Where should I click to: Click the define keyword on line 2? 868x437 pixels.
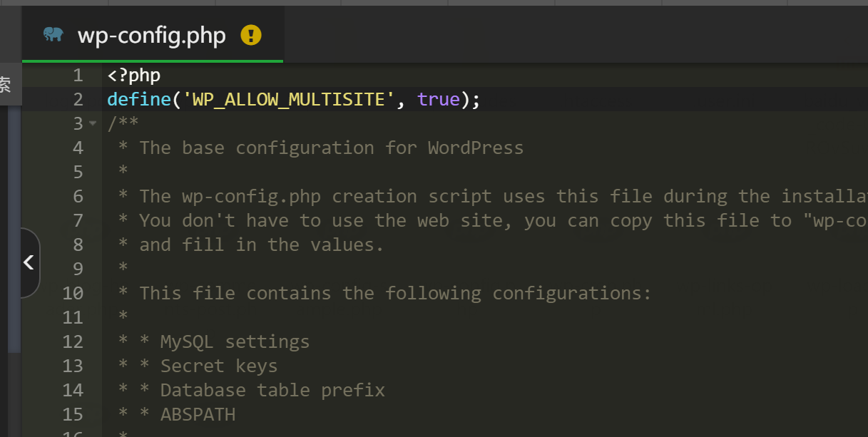[x=139, y=99]
